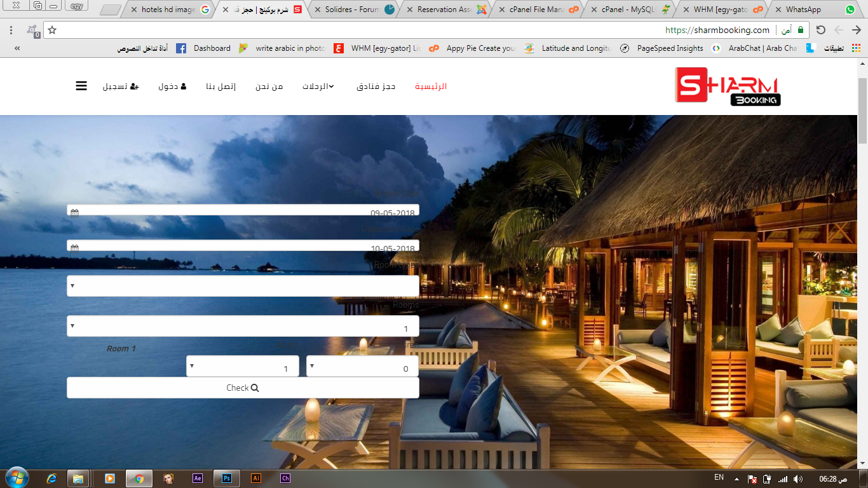Open Chrome's three-dot menu
The image size is (868, 488).
click(11, 30)
